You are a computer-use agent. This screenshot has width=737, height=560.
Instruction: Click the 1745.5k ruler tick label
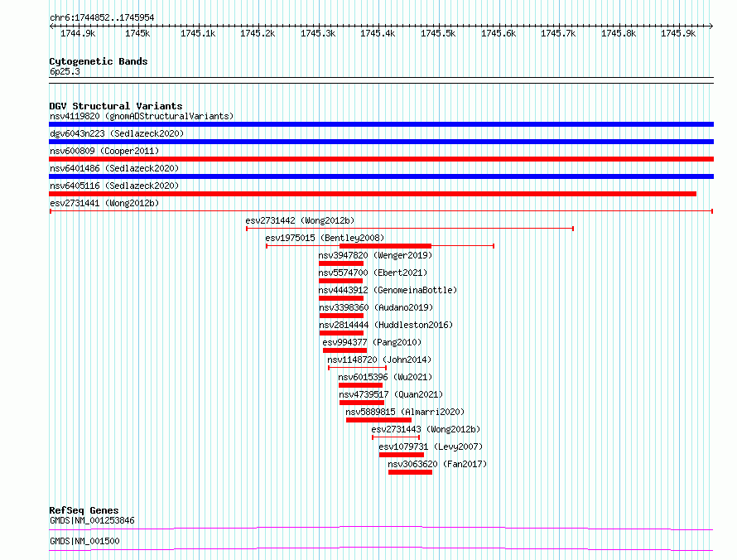[438, 33]
